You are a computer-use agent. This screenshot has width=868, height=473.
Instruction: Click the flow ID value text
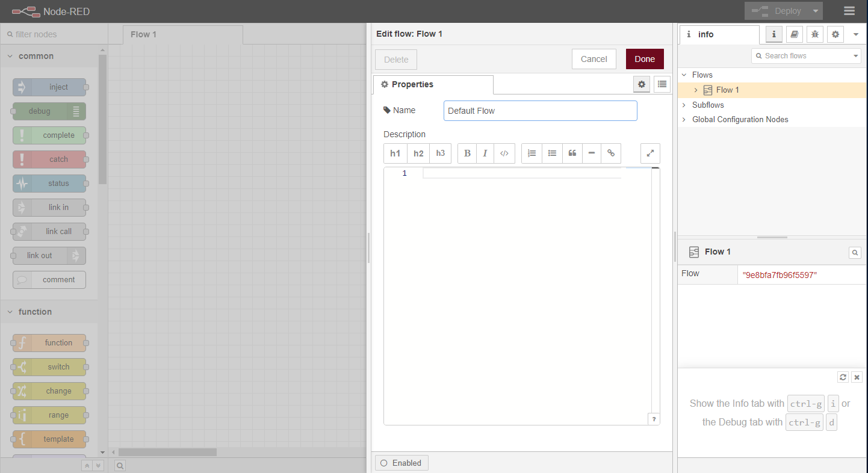pos(780,275)
